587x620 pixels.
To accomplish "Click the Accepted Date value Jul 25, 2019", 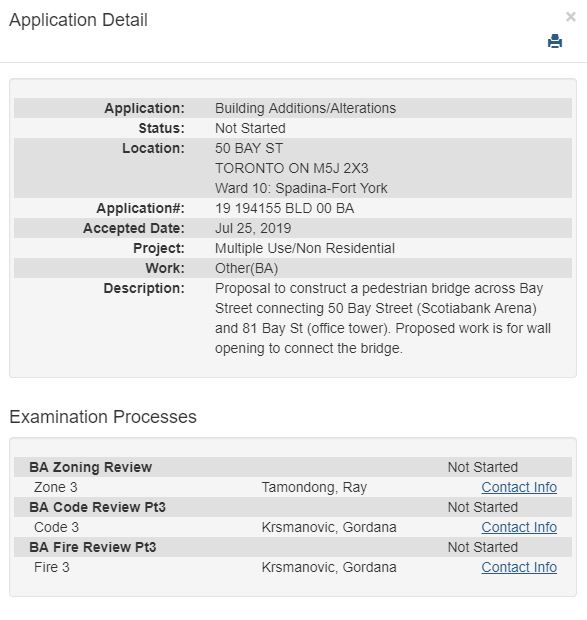I will (x=253, y=229).
